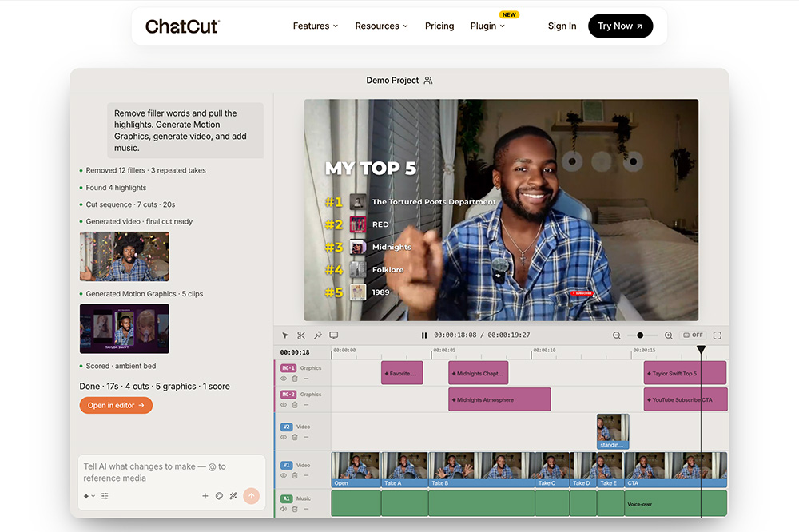Screen dimensions: 799x532
Task: Open the palette style icon in chat input
Action: click(219, 496)
